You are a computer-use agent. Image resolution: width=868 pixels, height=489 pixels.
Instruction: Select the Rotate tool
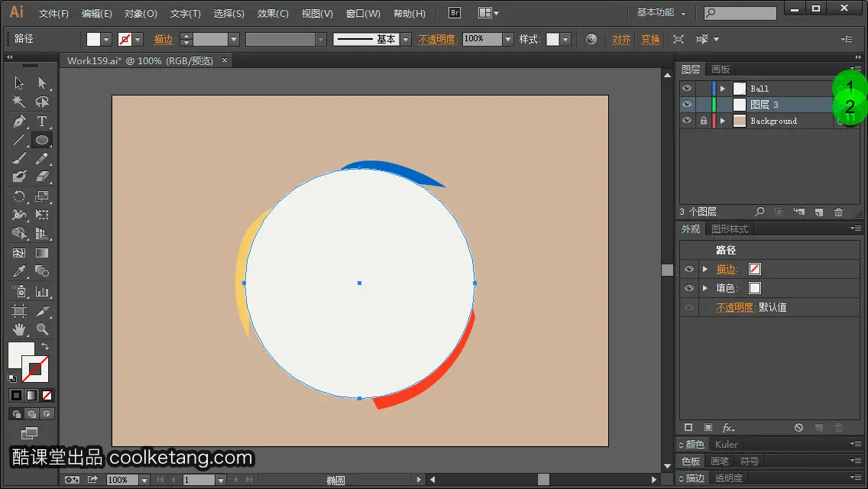point(19,196)
